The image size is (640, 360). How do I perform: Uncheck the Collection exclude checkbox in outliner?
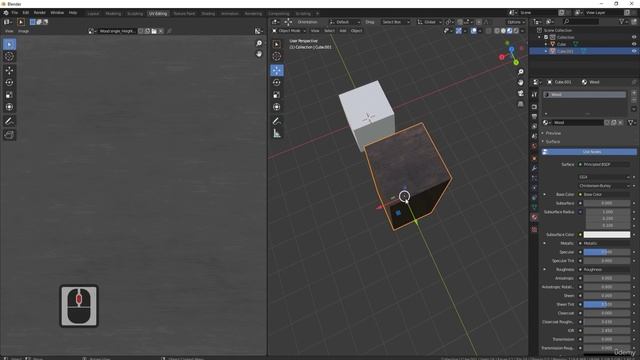[x=546, y=37]
